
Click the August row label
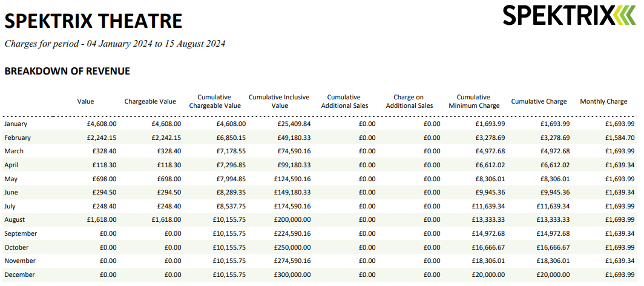(15, 220)
